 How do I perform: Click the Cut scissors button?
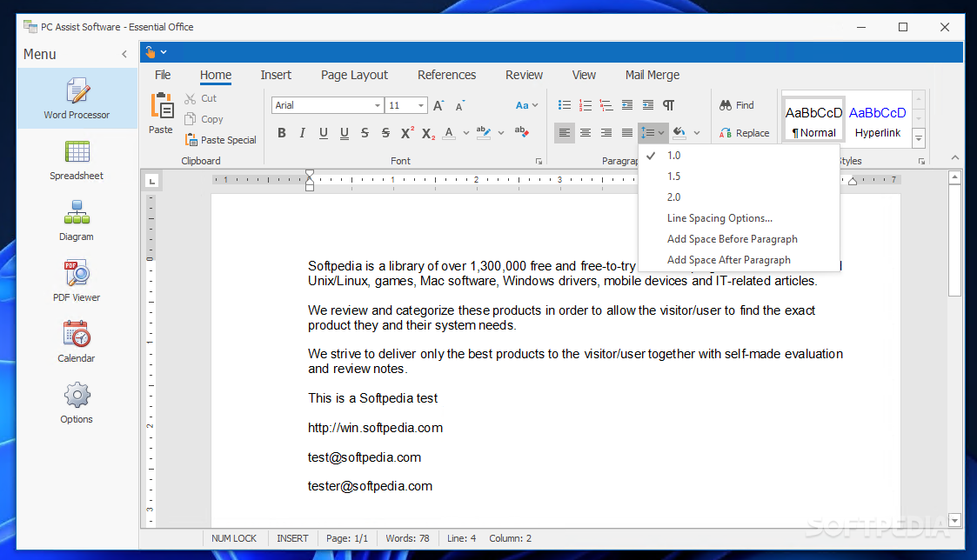(200, 98)
